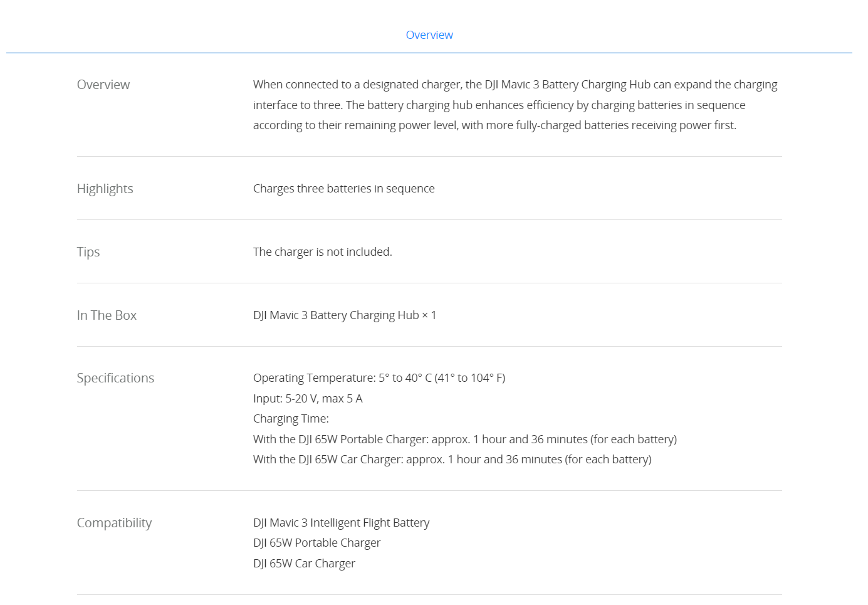868x605 pixels.
Task: Select the In The Box label
Action: coord(107,315)
